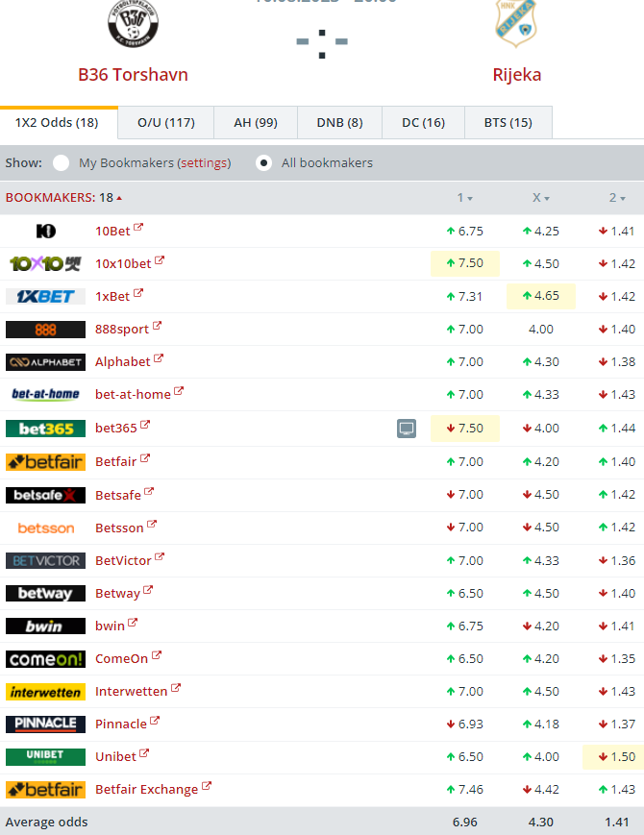Viewport: 644px width, 835px height.
Task: Collapse the BOOKMAKERS: 18 list
Action: pos(64,198)
